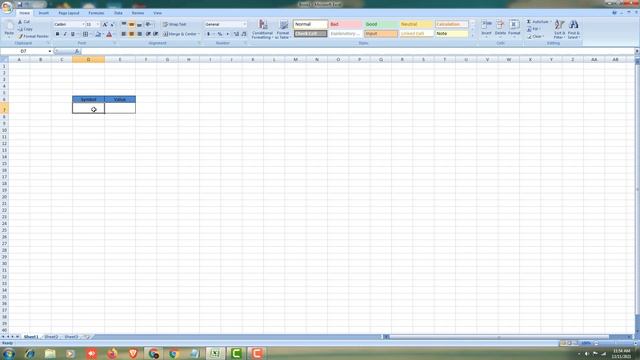Cut the selection with the Cut button
The height and width of the screenshot is (360, 640).
(24, 22)
